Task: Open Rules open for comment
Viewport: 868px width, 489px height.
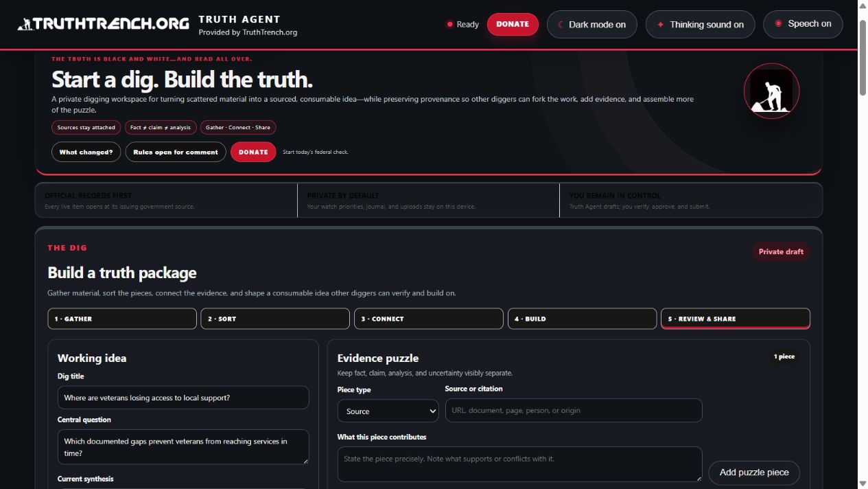Action: click(x=176, y=152)
